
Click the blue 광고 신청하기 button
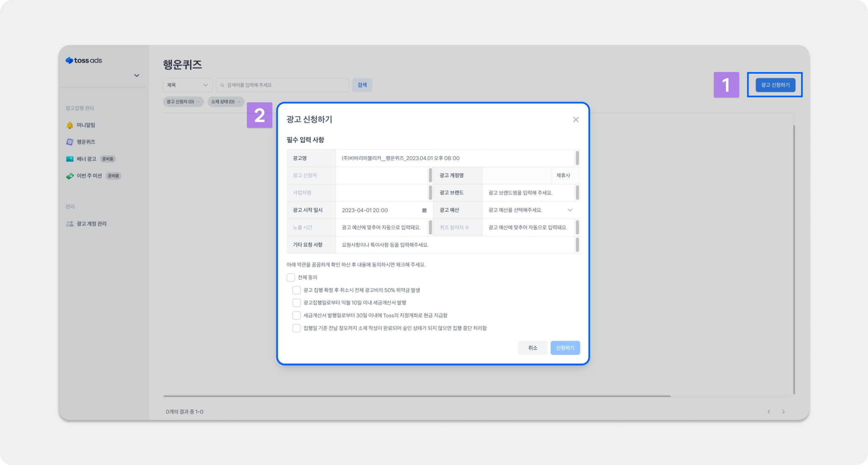[775, 85]
